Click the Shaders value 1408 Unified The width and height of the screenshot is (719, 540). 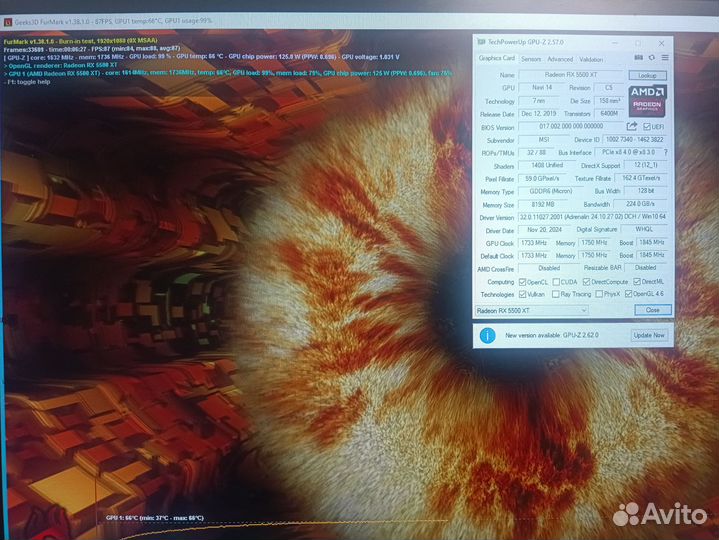click(547, 165)
